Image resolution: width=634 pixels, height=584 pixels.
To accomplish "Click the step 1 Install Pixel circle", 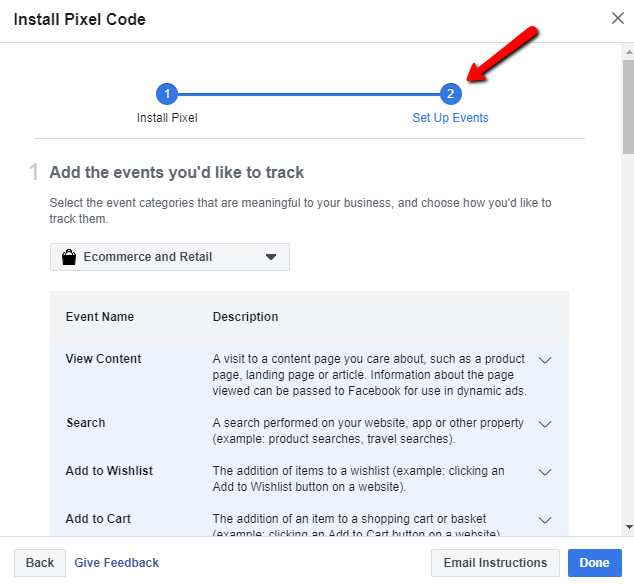I will click(167, 94).
